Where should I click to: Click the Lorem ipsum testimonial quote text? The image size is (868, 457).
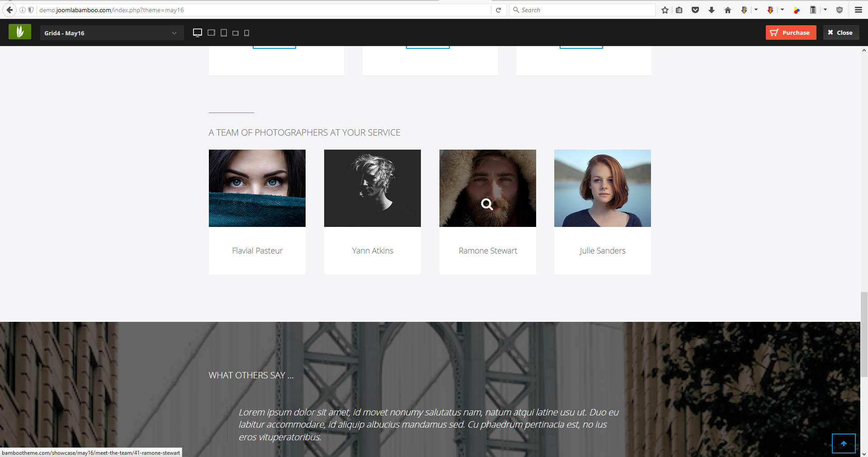pyautogui.click(x=428, y=424)
